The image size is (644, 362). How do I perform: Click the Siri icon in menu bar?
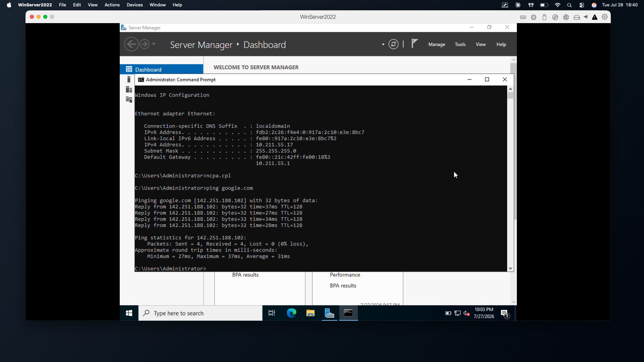point(594,5)
